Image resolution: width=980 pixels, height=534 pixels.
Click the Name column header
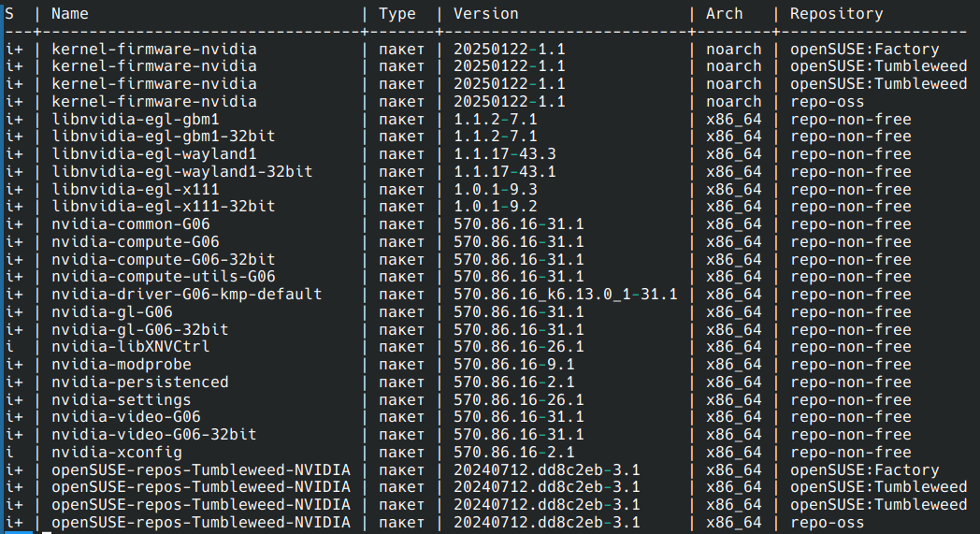coord(70,13)
